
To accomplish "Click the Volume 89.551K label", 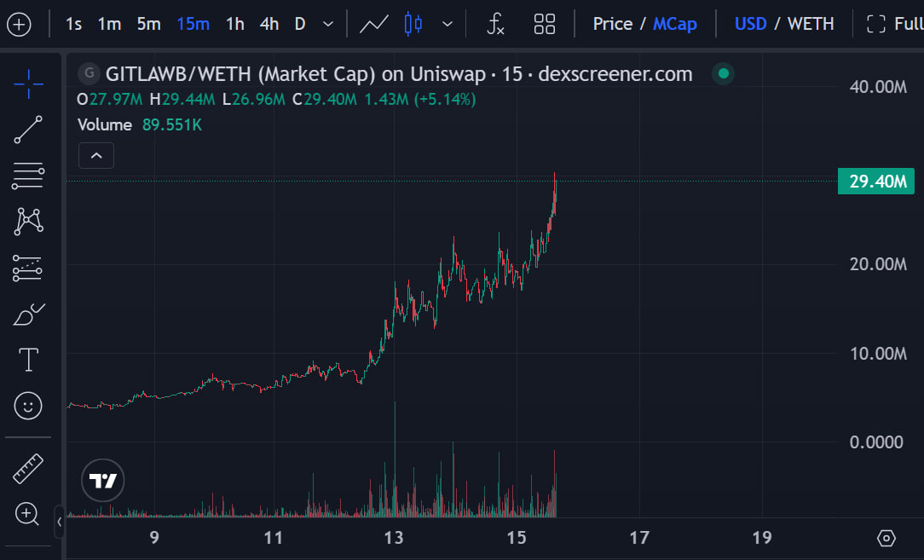I will 140,125.
